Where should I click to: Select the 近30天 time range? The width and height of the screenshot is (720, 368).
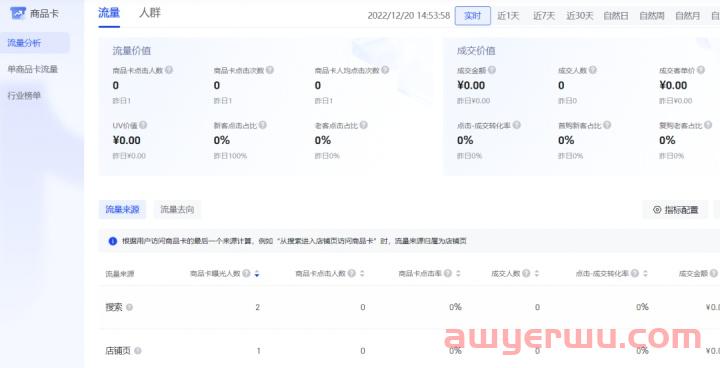pos(580,16)
